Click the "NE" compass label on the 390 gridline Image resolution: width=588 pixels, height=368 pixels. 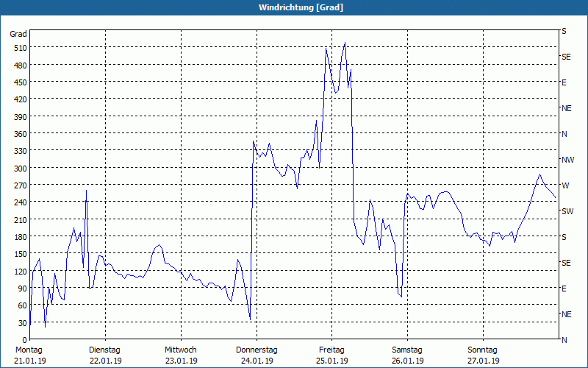point(567,108)
